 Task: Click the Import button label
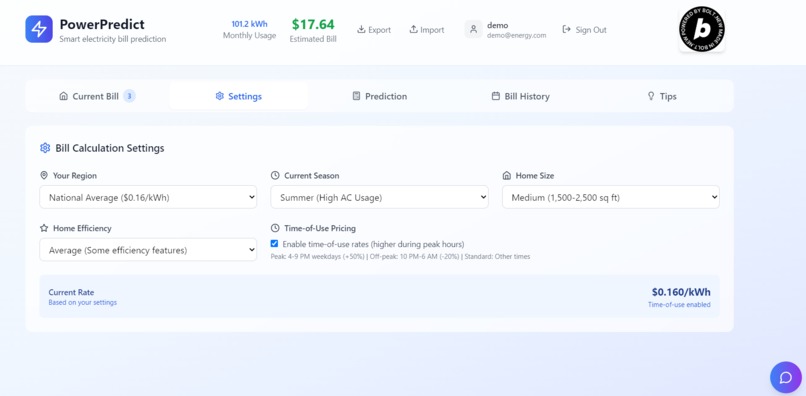[432, 30]
